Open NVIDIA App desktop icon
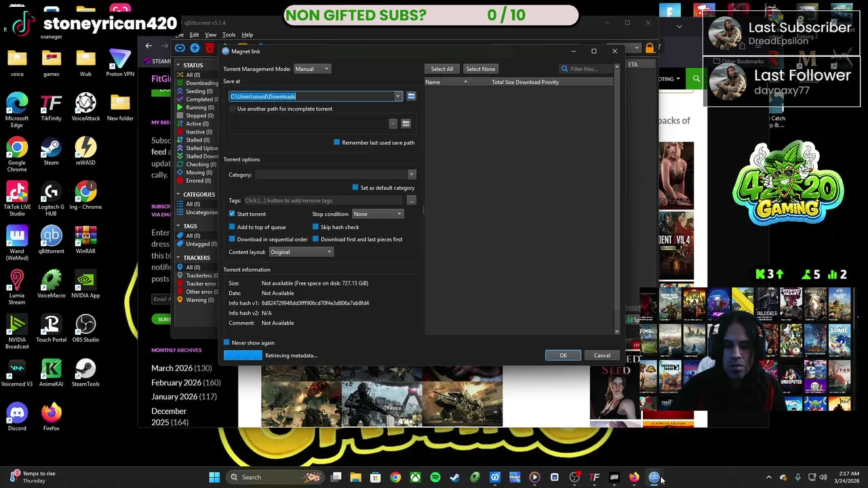 85,285
